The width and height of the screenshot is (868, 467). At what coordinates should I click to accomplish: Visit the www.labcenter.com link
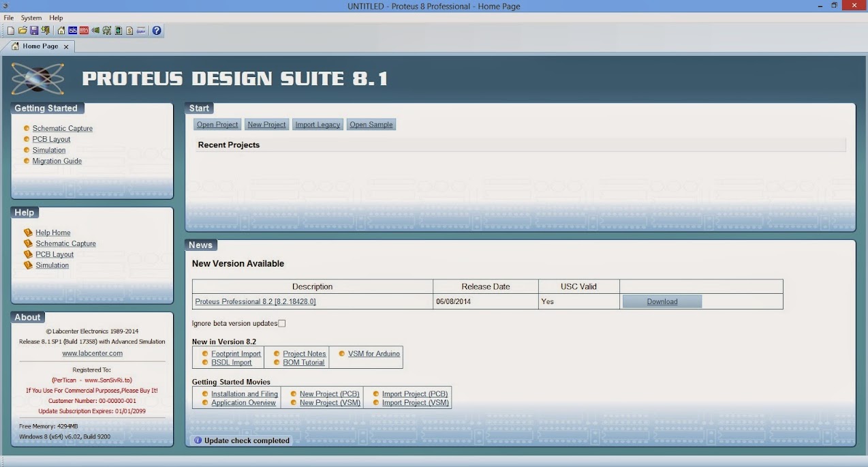pos(93,353)
